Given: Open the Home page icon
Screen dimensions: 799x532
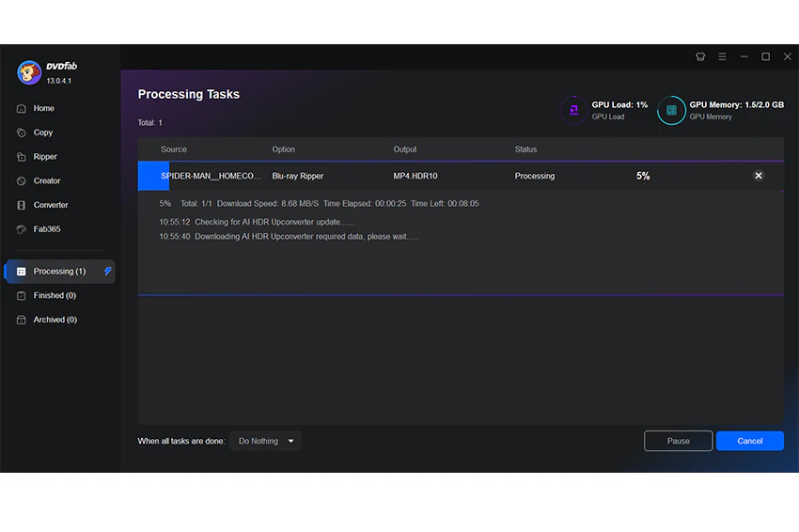Looking at the screenshot, I should (x=22, y=108).
